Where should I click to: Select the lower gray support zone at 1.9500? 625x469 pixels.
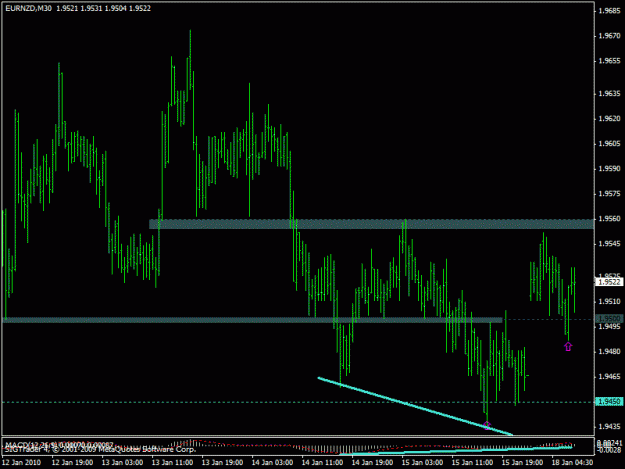253,320
